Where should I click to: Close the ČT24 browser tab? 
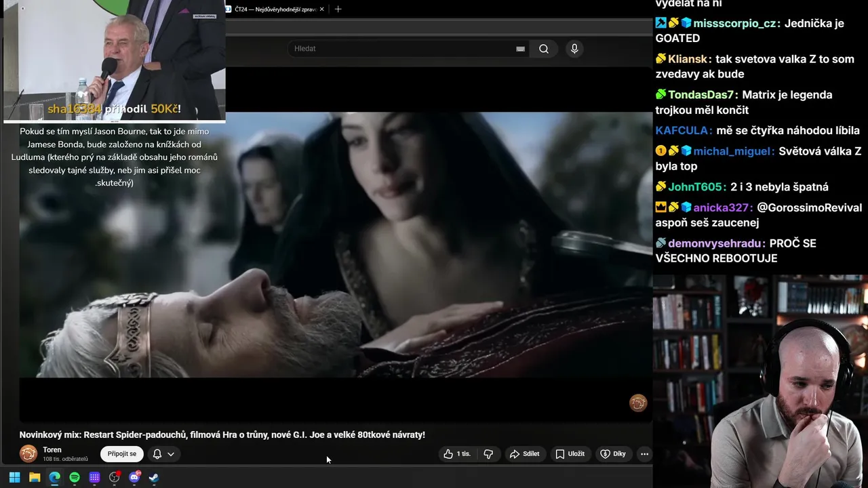coord(322,9)
